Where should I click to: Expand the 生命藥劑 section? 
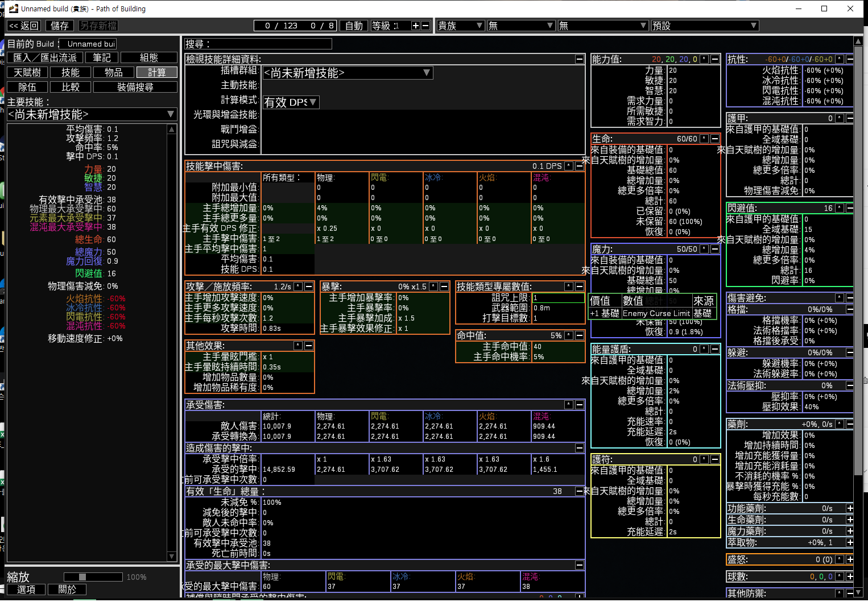849,520
